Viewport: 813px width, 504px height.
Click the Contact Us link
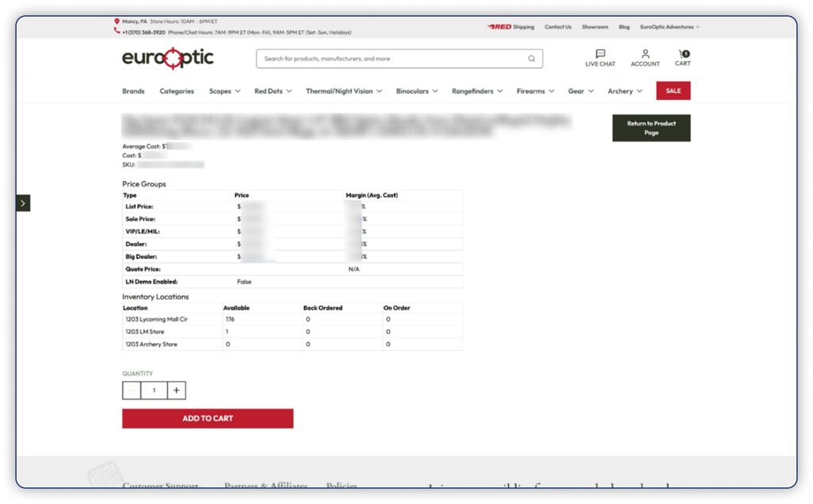pos(558,26)
